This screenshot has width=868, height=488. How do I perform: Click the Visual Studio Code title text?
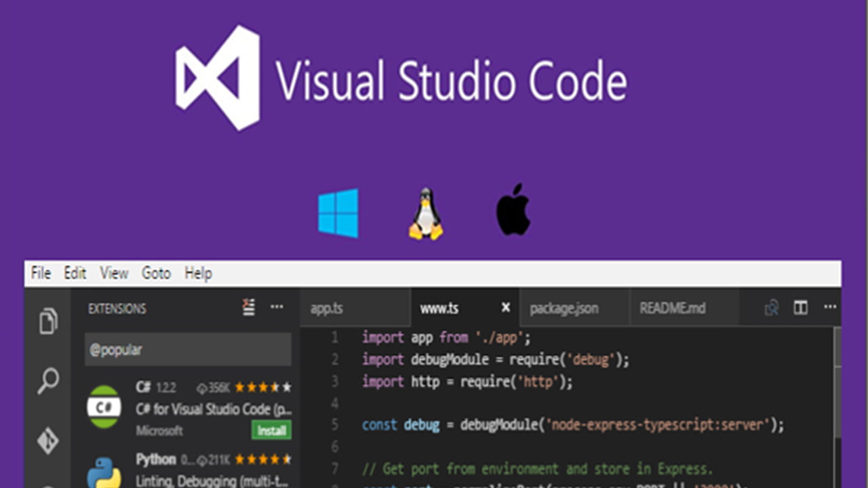pyautogui.click(x=451, y=80)
